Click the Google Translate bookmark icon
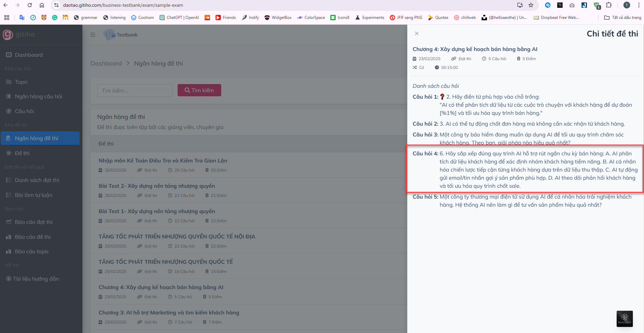Screen dimensions: 644x333 (22, 18)
